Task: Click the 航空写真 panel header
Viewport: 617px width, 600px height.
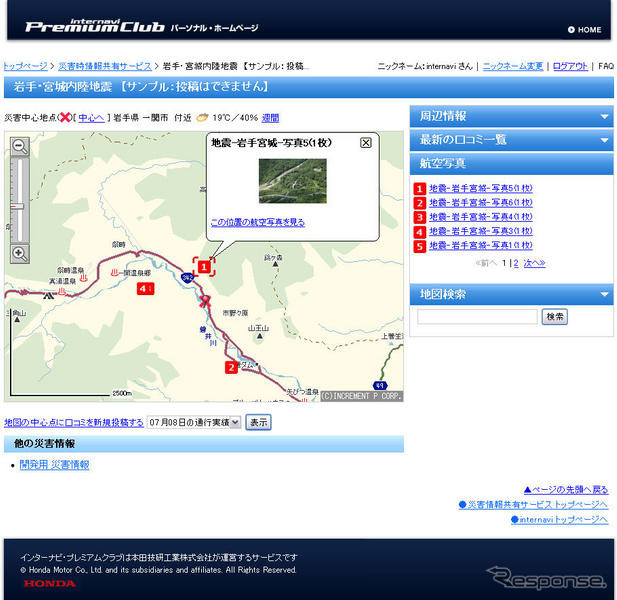Action: pyautogui.click(x=511, y=163)
